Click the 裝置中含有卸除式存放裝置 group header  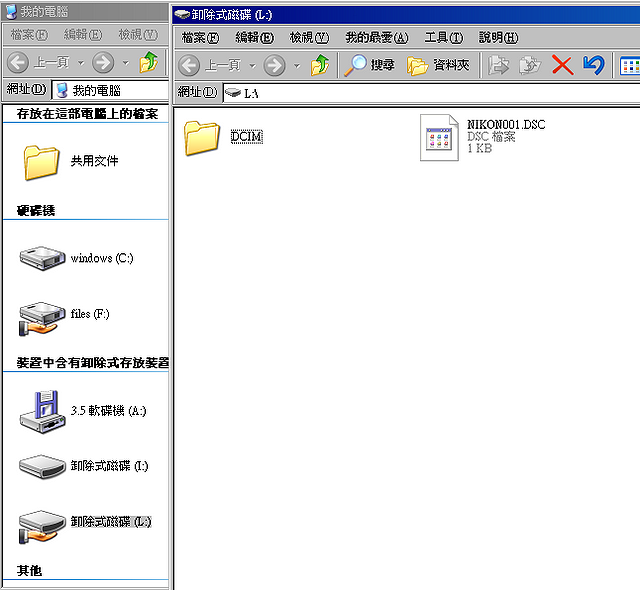pos(93,363)
